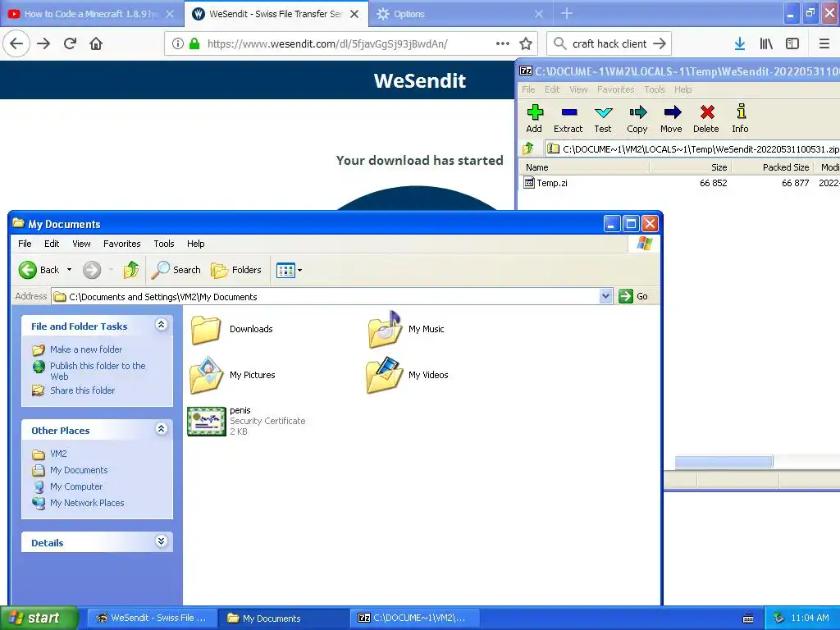
Task: Open the page actions three-dot menu
Action: pyautogui.click(x=503, y=43)
